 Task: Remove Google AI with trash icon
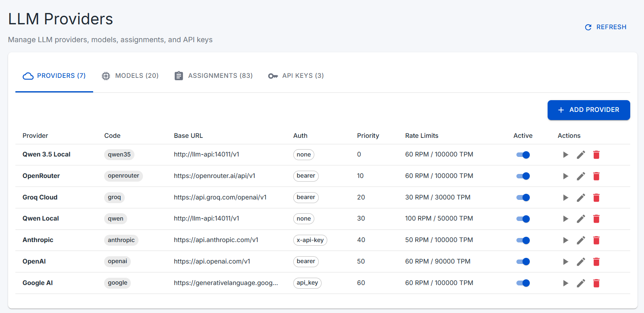tap(596, 283)
